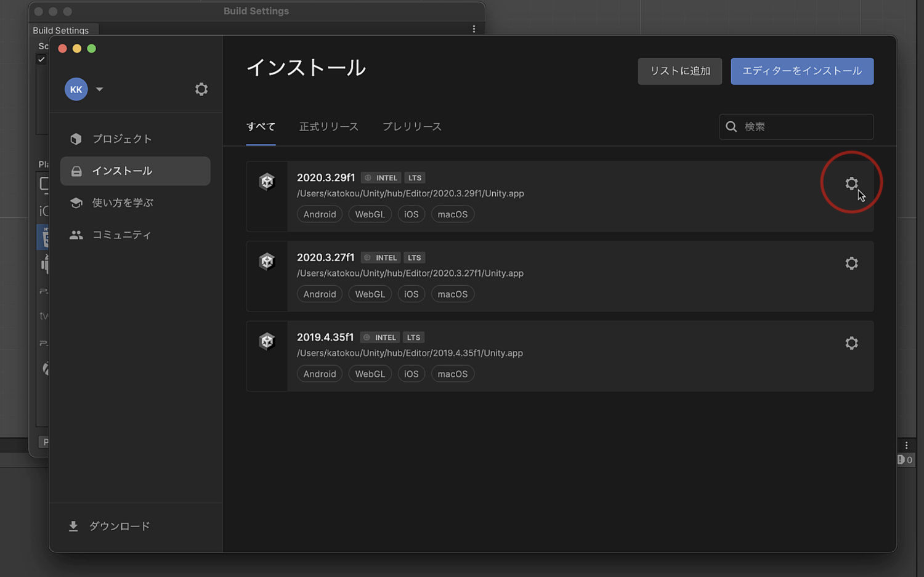The height and width of the screenshot is (577, 924).
Task: Click WebGL tag under 2020.3.29f1
Action: tap(370, 214)
